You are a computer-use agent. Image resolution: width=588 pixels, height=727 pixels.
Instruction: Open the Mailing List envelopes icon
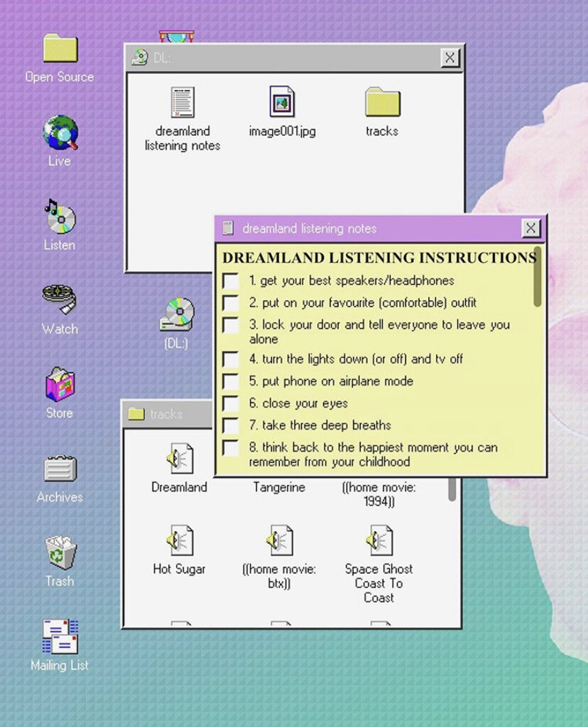[60, 636]
